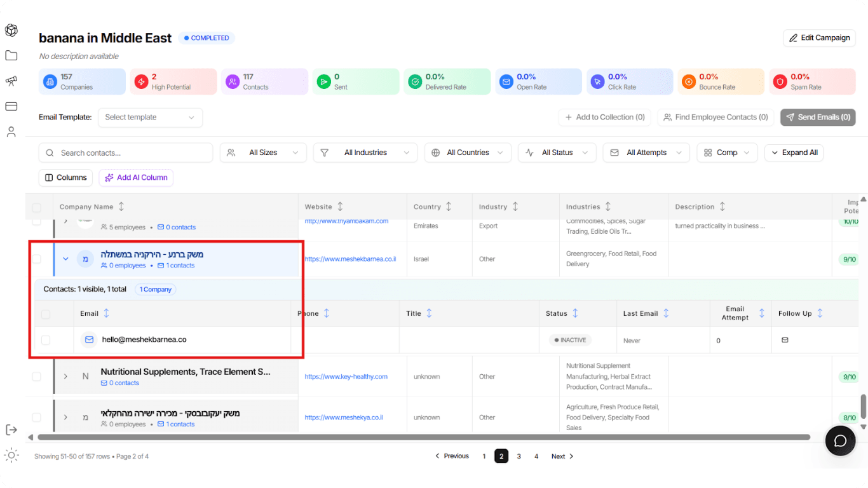The image size is (868, 488).
Task: Go to page 4 in pagination
Action: point(536,456)
